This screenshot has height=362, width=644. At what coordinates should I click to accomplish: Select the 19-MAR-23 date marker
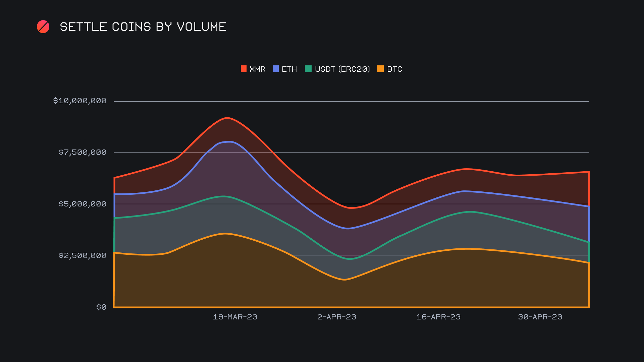pyautogui.click(x=235, y=317)
